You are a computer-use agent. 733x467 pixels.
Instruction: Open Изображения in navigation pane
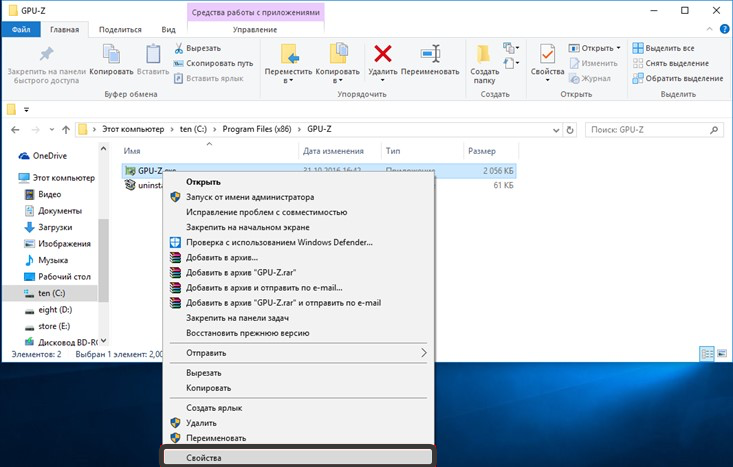pyautogui.click(x=57, y=244)
